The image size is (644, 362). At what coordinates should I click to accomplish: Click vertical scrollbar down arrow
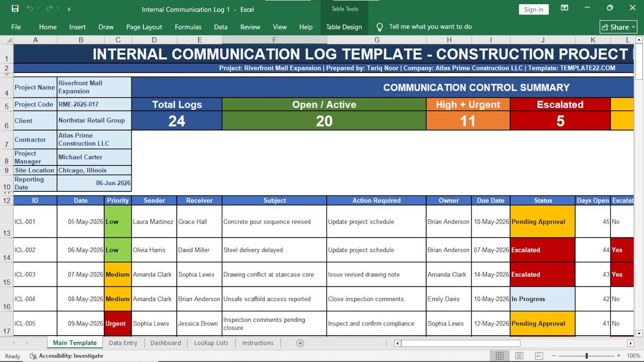[x=639, y=334]
